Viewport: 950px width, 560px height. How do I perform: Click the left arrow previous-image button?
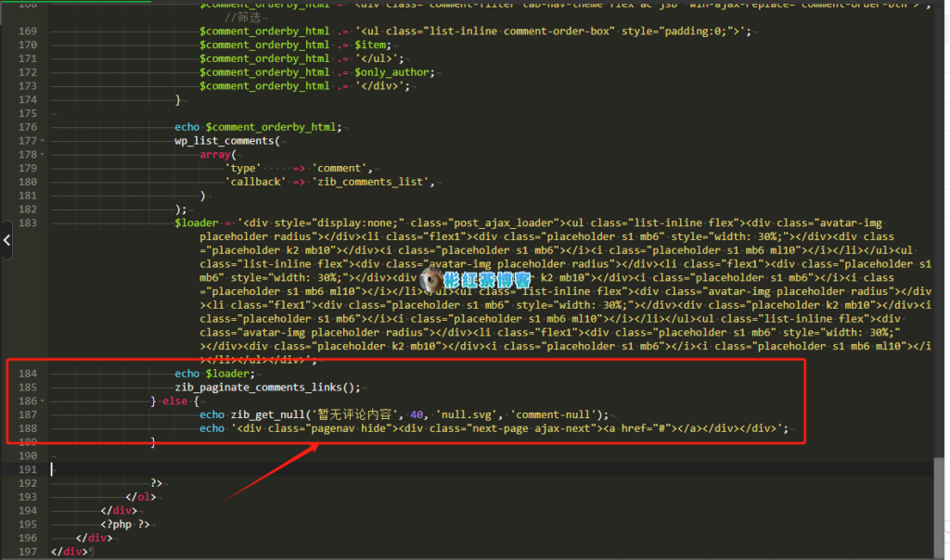coord(6,240)
